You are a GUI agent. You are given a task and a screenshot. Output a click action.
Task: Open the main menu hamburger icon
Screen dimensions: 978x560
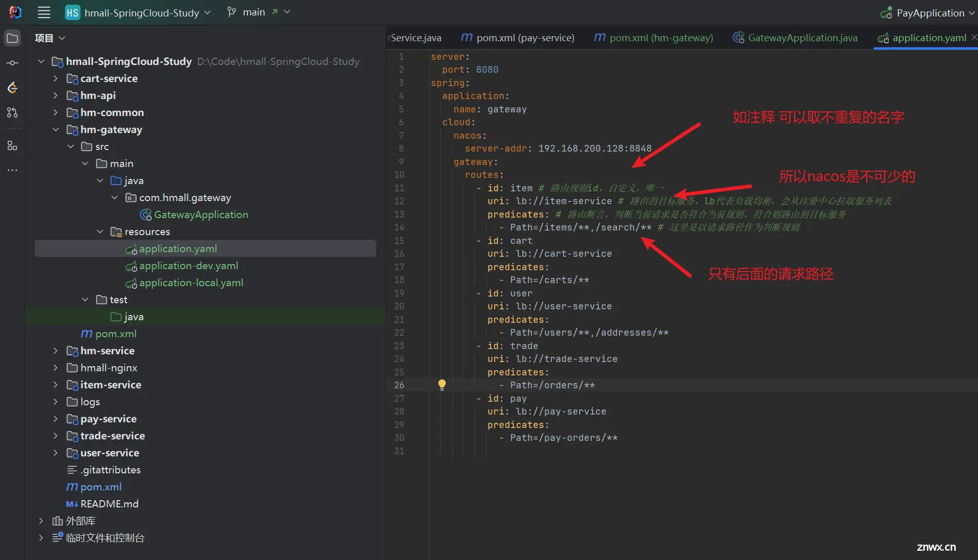click(x=44, y=12)
